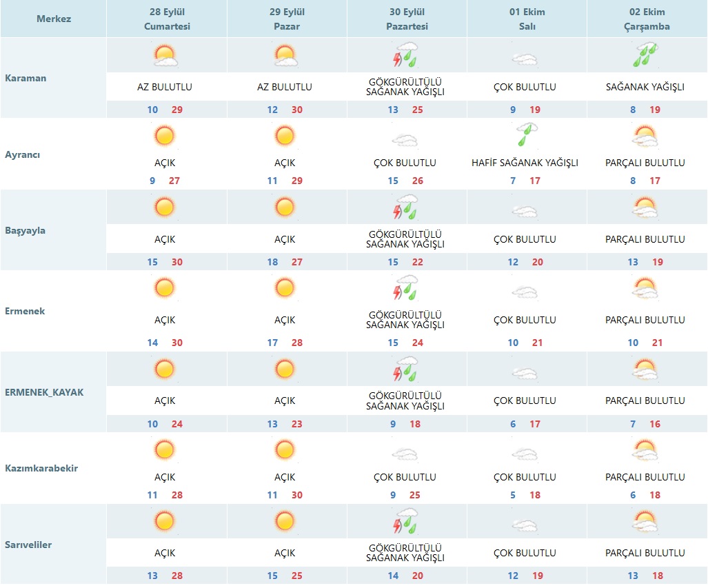Click Karaman's thunderstorm icon for 30 Eylül
Screen dimensions: 708x588
[x=405, y=56]
